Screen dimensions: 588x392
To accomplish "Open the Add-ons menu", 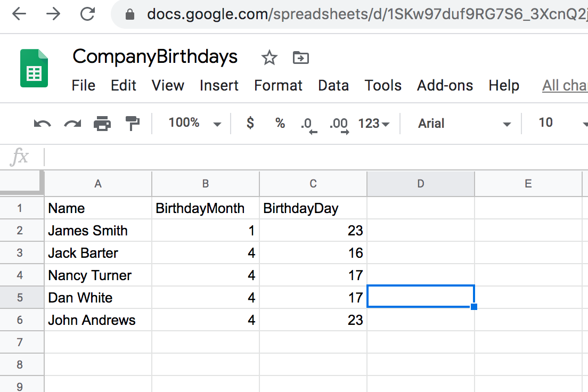I will pyautogui.click(x=445, y=86).
